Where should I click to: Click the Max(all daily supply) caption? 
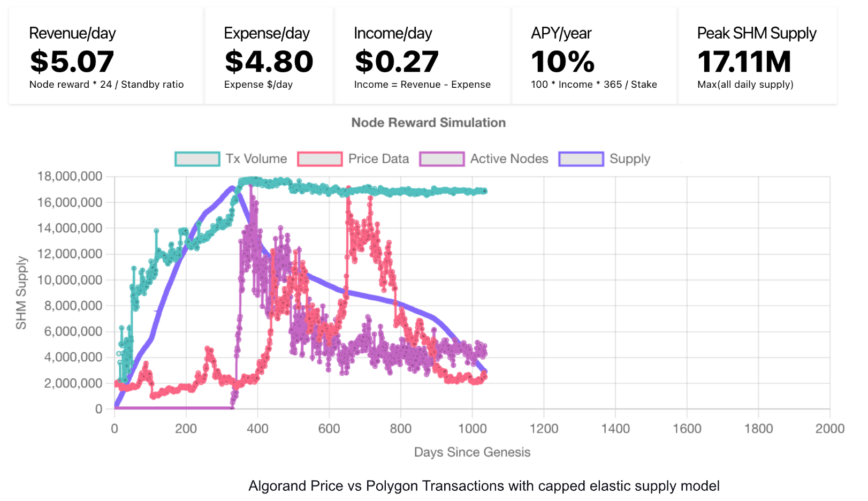pos(745,85)
